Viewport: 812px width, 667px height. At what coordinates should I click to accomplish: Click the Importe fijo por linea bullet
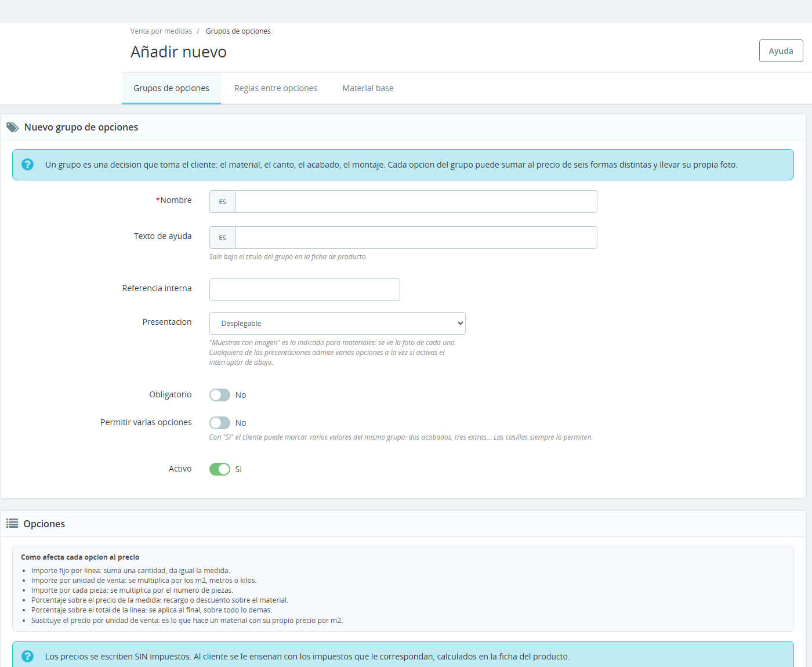pos(130,571)
